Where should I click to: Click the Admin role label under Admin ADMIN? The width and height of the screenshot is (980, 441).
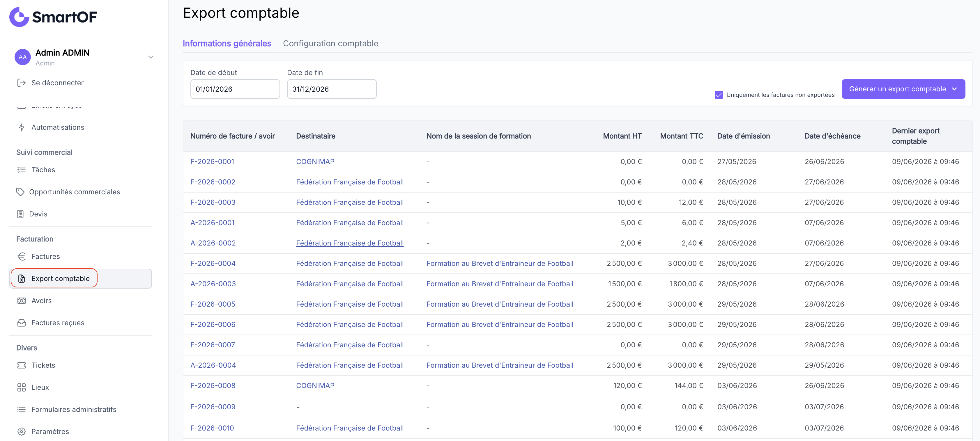(x=45, y=63)
